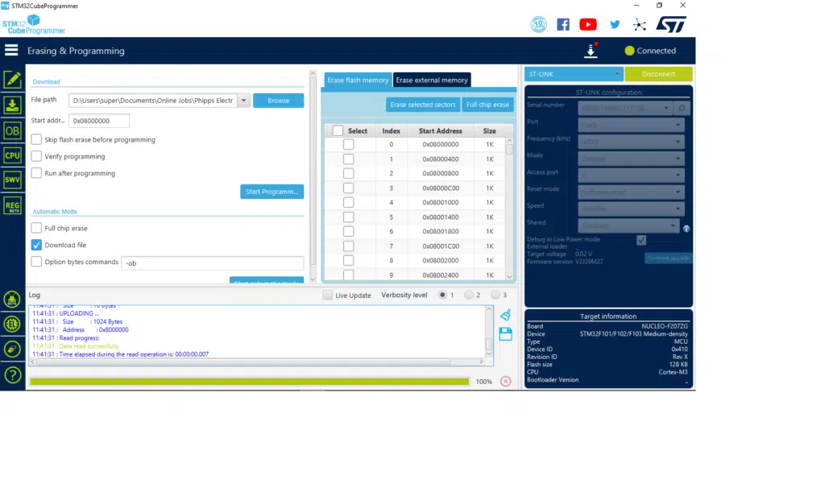Open the hamburger menu in the header
825x504 pixels.
coord(11,51)
